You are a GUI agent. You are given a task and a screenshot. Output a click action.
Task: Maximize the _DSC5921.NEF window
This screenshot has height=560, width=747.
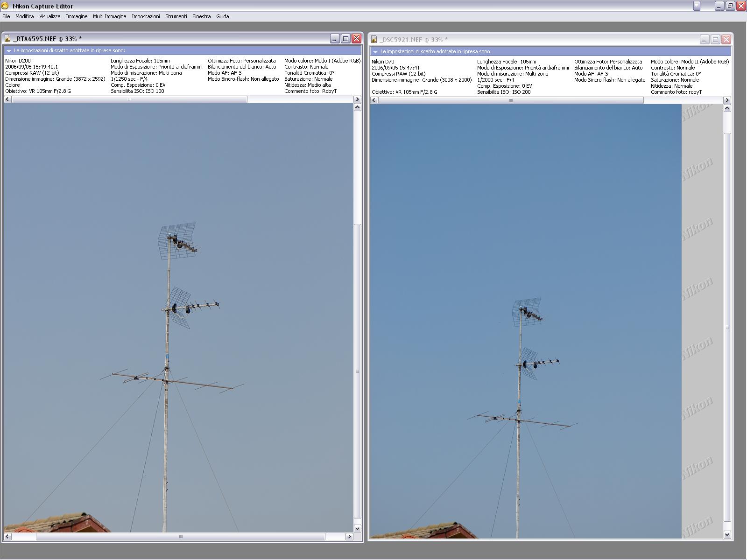point(715,40)
